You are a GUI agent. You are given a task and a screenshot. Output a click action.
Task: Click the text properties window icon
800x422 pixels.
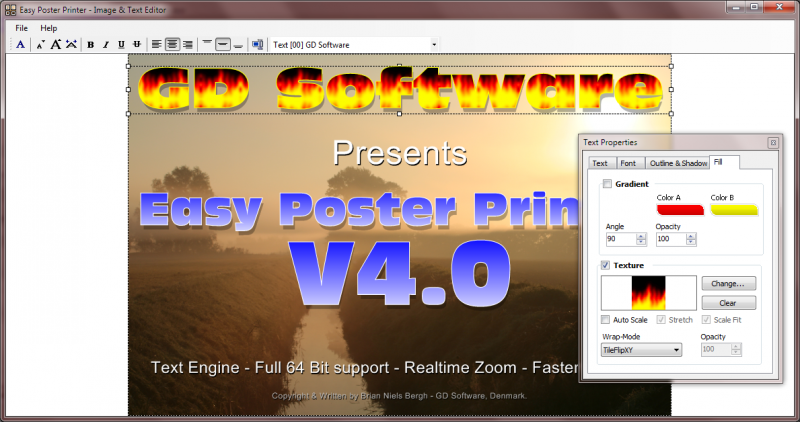coord(258,44)
